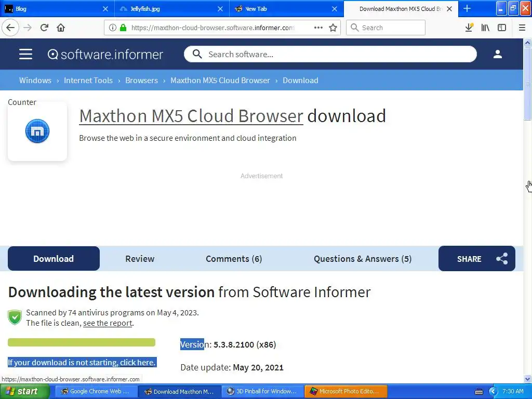
Task: Bookmark this page with the star icon
Action: (333, 28)
